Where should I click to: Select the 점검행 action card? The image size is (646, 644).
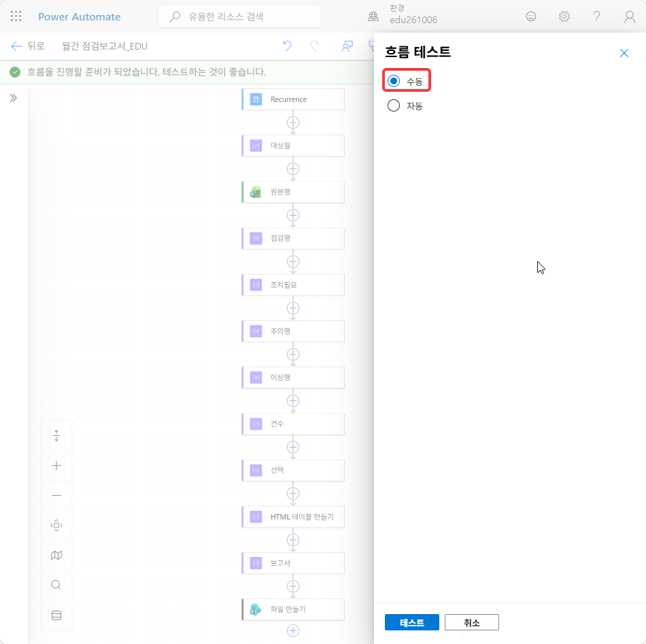293,238
